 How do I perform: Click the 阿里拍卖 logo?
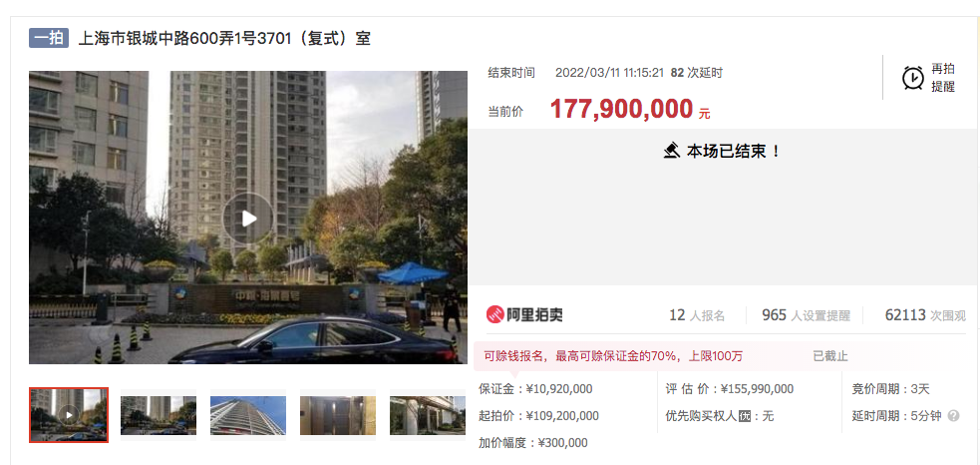[524, 314]
